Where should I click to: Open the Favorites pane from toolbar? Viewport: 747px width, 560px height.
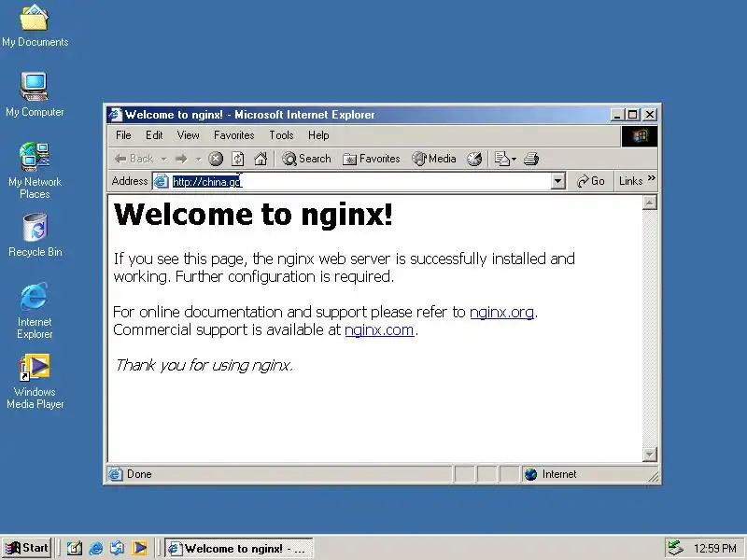[x=371, y=159]
